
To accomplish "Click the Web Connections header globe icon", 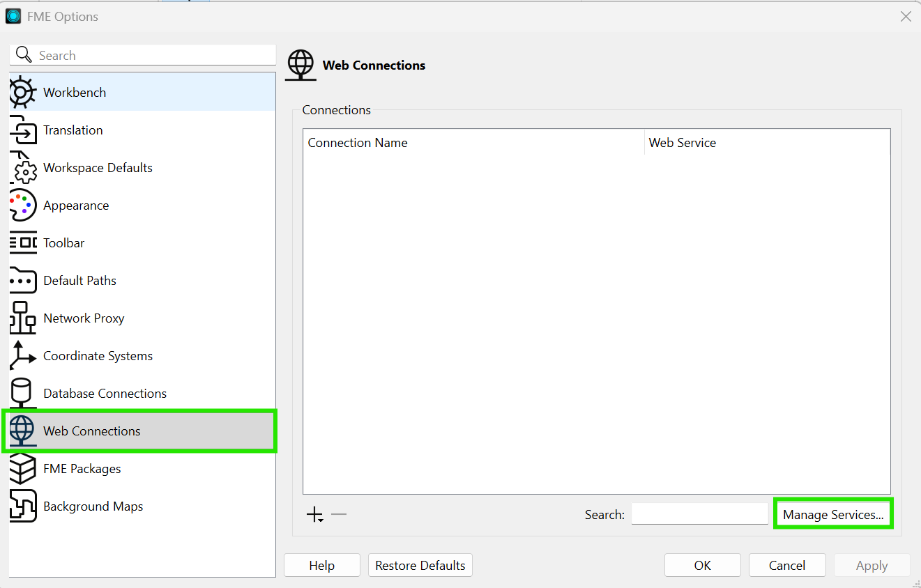I will click(300, 65).
